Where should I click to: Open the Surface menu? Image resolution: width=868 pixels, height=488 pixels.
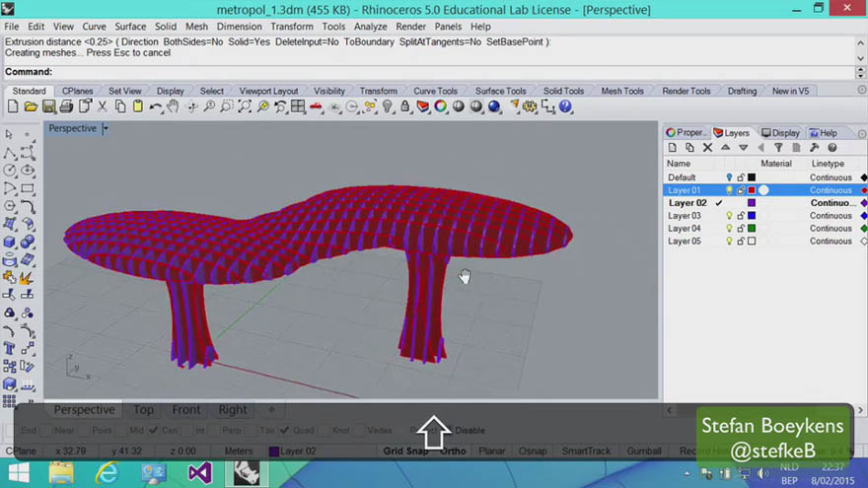[x=130, y=27]
